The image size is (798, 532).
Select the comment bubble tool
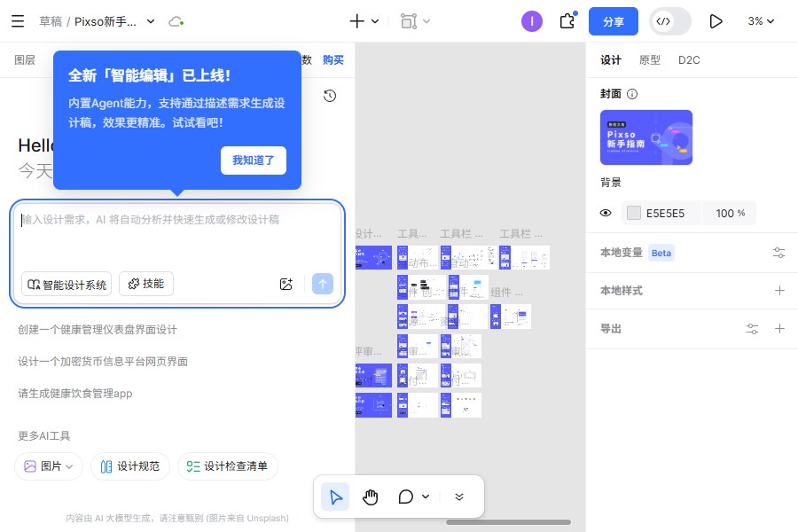coord(405,497)
